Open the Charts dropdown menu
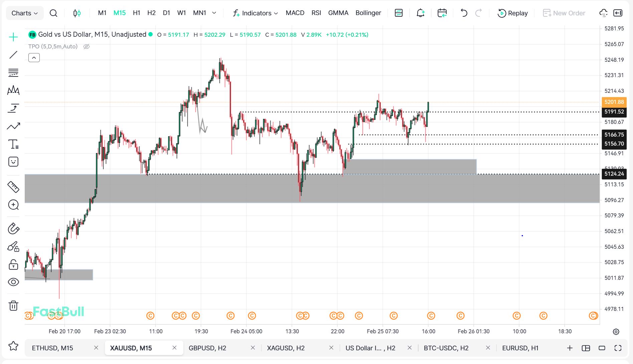Viewport: 633px width, 364px height. pyautogui.click(x=25, y=13)
